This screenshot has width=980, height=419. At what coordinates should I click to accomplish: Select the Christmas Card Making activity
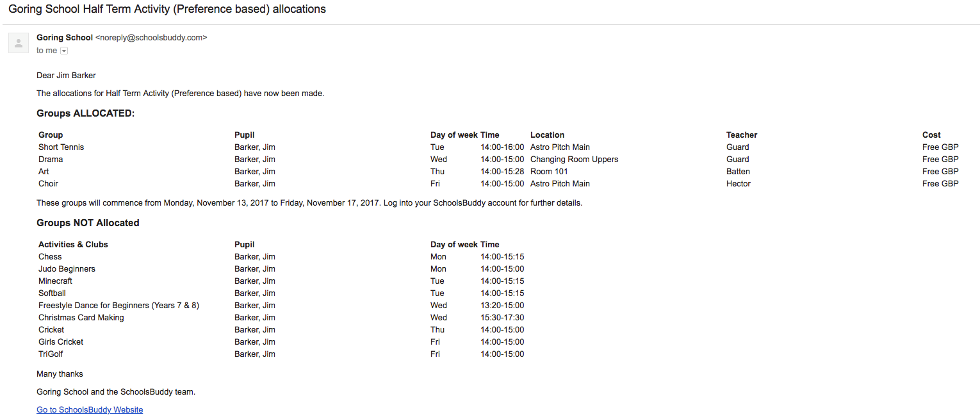81,318
